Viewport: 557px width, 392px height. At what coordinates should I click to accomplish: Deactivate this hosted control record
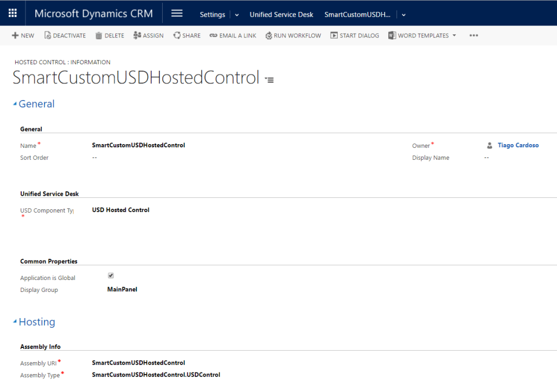click(x=65, y=35)
